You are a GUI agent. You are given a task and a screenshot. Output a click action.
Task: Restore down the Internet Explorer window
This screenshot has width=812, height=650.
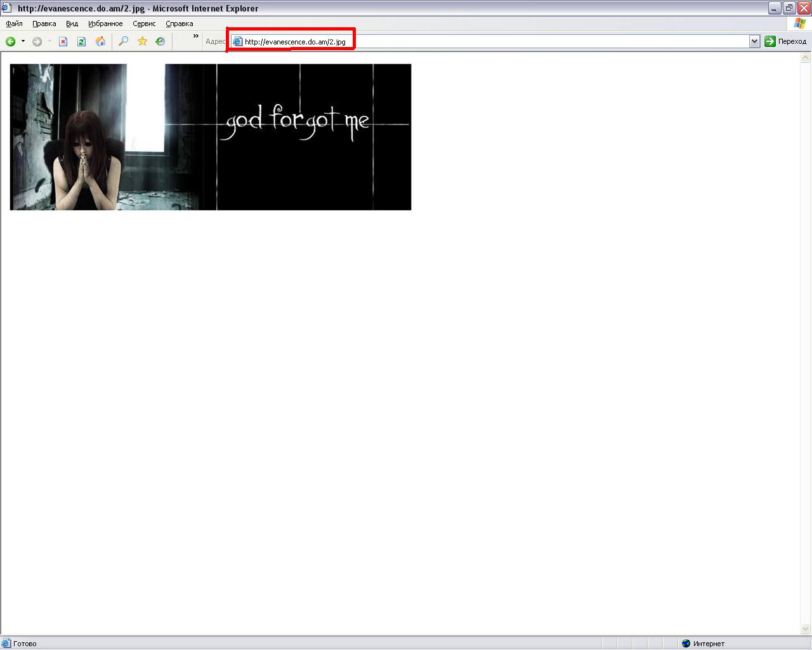click(x=789, y=8)
